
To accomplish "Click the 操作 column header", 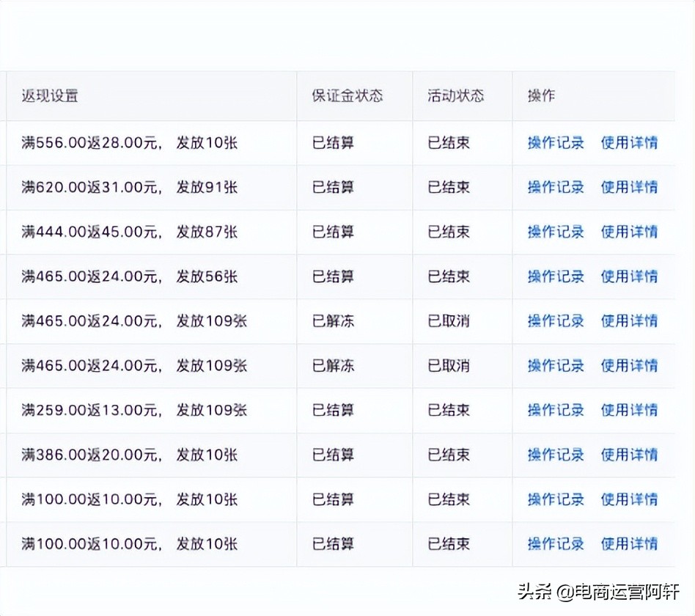I will 540,95.
